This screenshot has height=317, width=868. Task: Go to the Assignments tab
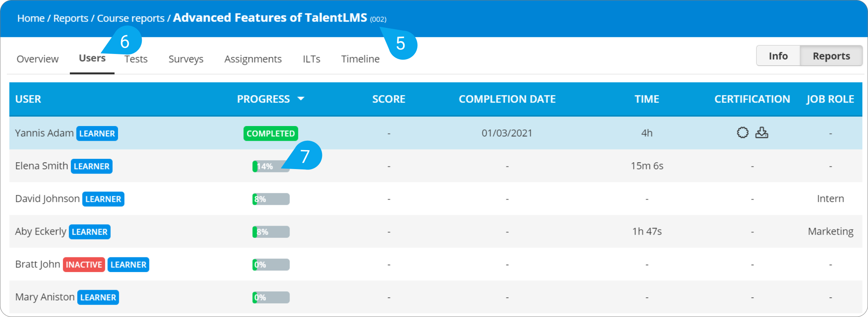253,59
